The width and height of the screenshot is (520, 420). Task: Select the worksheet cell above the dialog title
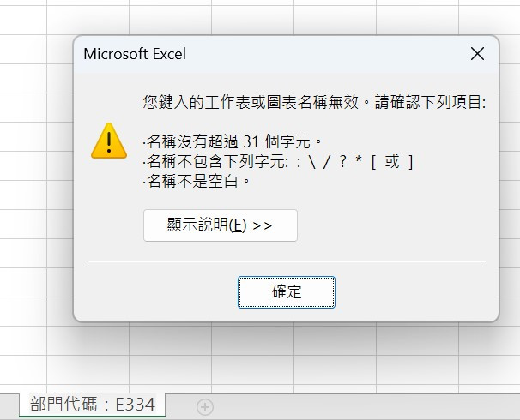click(170, 21)
